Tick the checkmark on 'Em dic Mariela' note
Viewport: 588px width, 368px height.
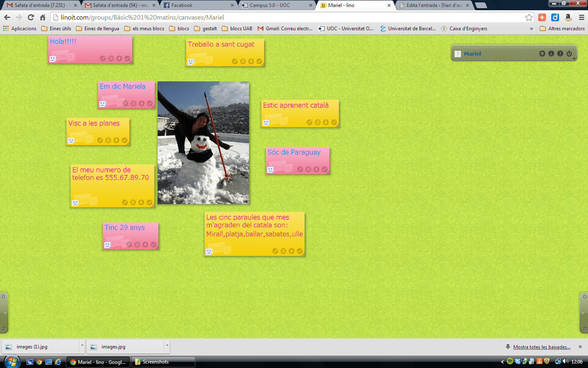point(150,103)
